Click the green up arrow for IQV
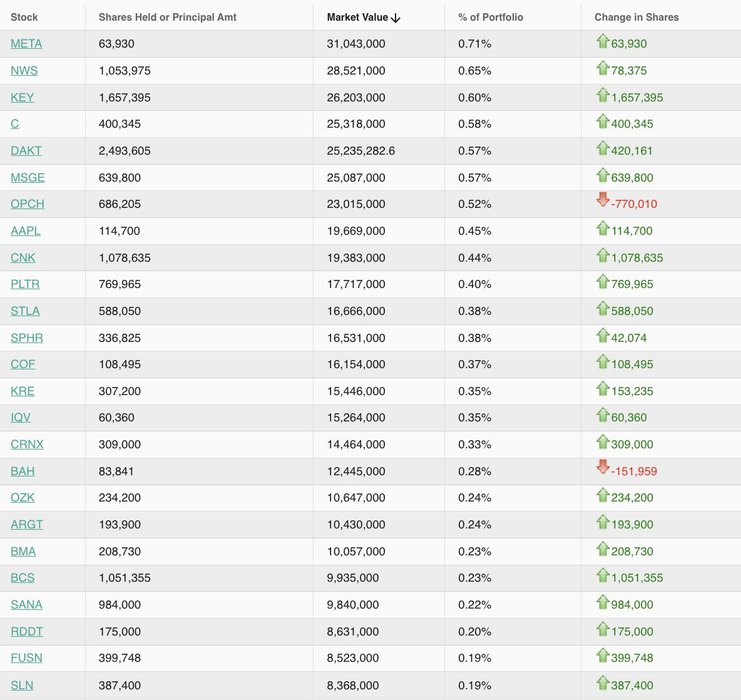The height and width of the screenshot is (700, 741). pos(603,415)
